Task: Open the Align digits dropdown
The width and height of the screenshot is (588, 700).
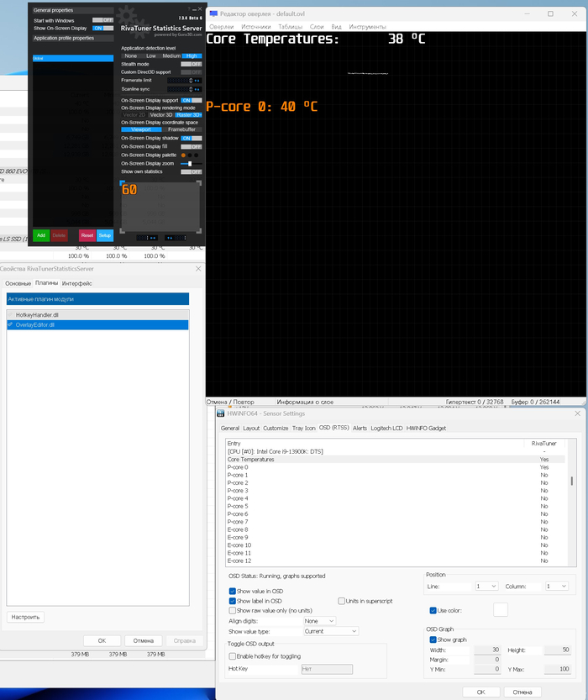Action: pos(319,621)
